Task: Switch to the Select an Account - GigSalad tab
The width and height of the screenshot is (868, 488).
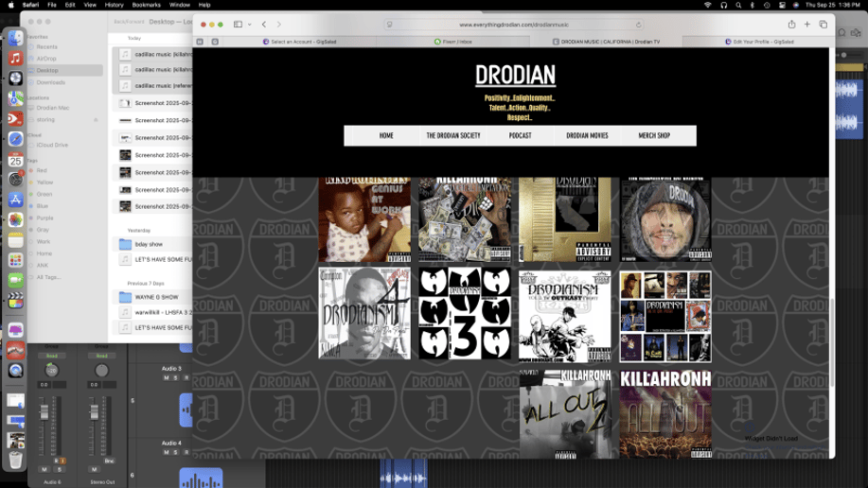Action: click(299, 42)
